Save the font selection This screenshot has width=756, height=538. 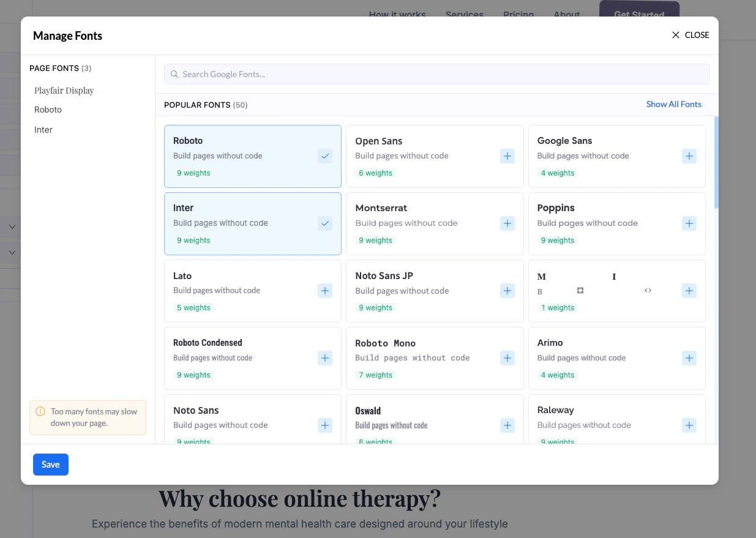coord(51,465)
